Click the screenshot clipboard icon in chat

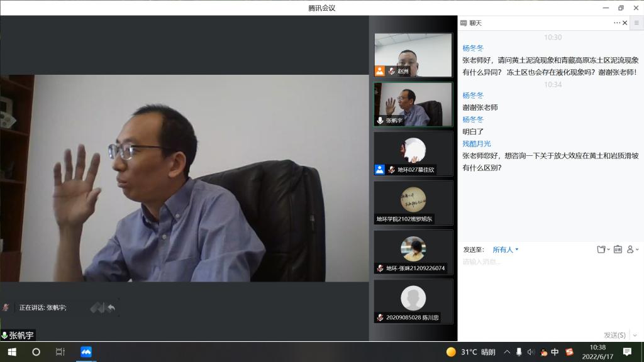point(618,250)
